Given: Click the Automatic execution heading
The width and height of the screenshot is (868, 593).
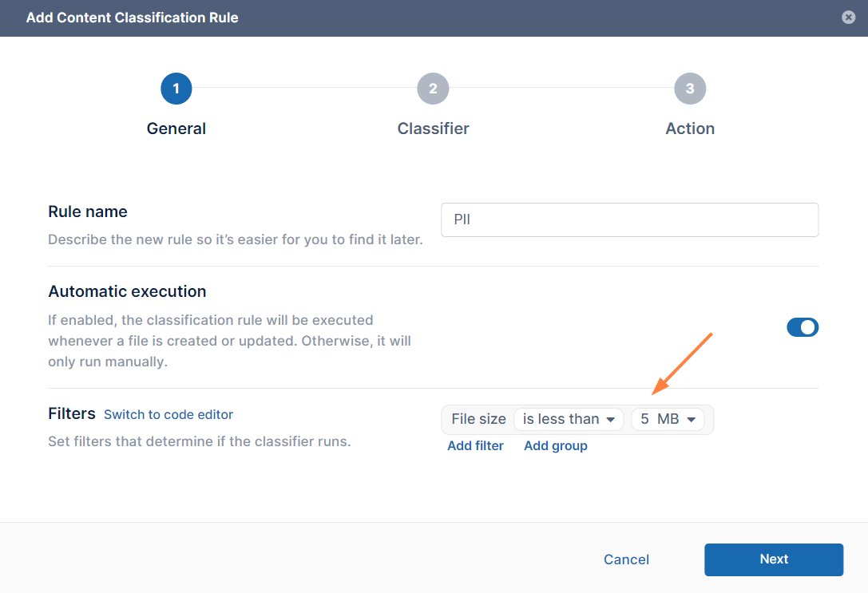Looking at the screenshot, I should click(127, 291).
